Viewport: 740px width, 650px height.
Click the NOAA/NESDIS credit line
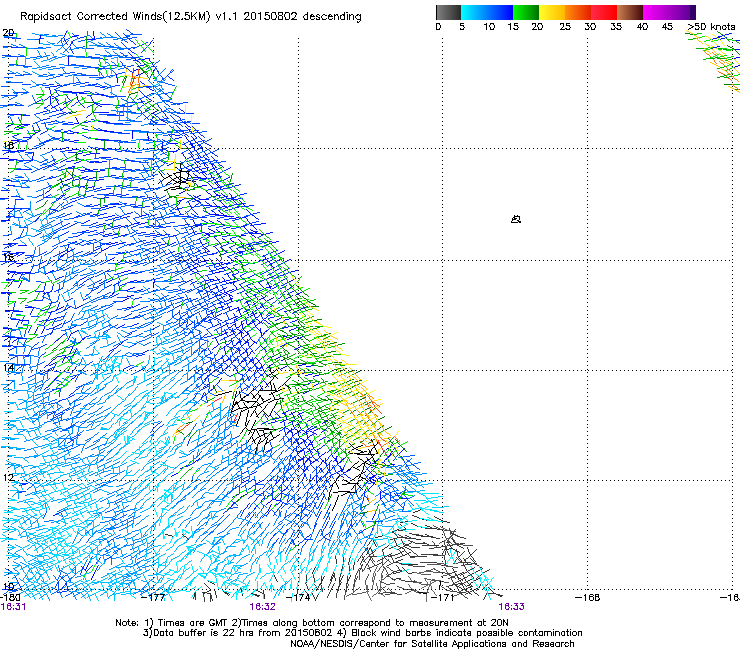pyautogui.click(x=432, y=644)
